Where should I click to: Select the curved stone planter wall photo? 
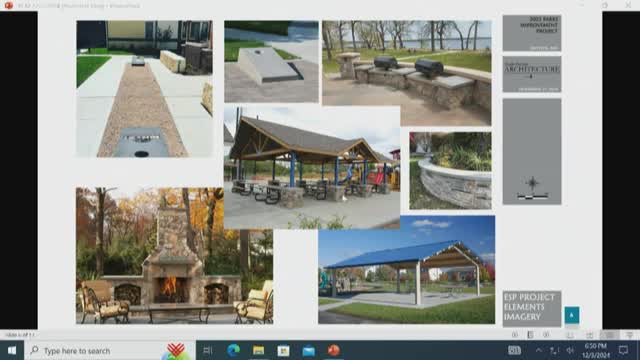[x=451, y=170]
